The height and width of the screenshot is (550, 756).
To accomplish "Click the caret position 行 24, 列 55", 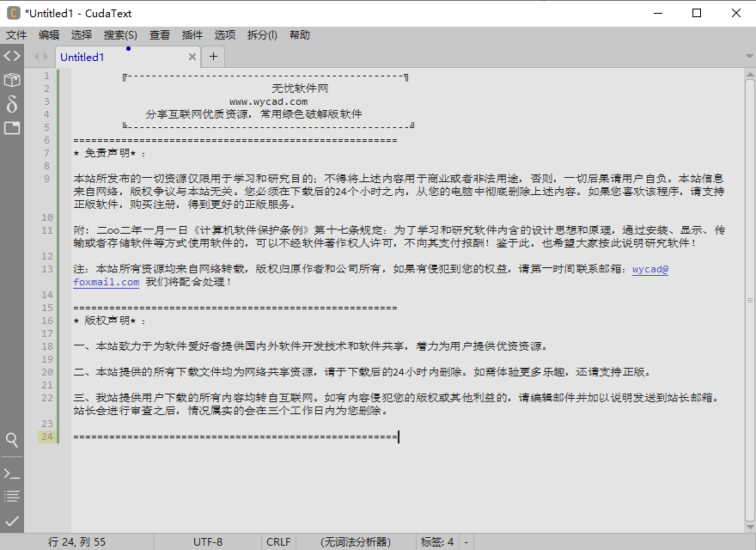I will click(x=80, y=541).
